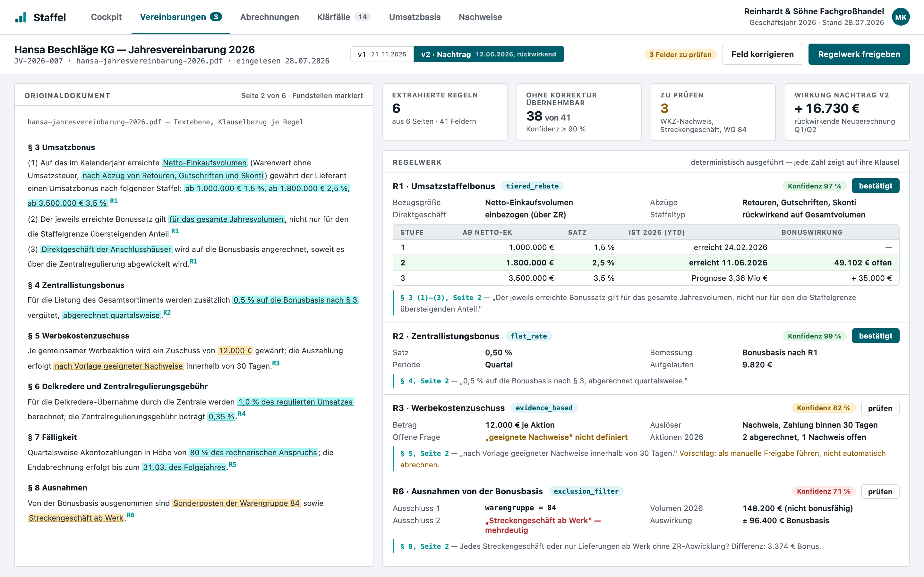Select the v2 Nachtrag version

point(488,54)
